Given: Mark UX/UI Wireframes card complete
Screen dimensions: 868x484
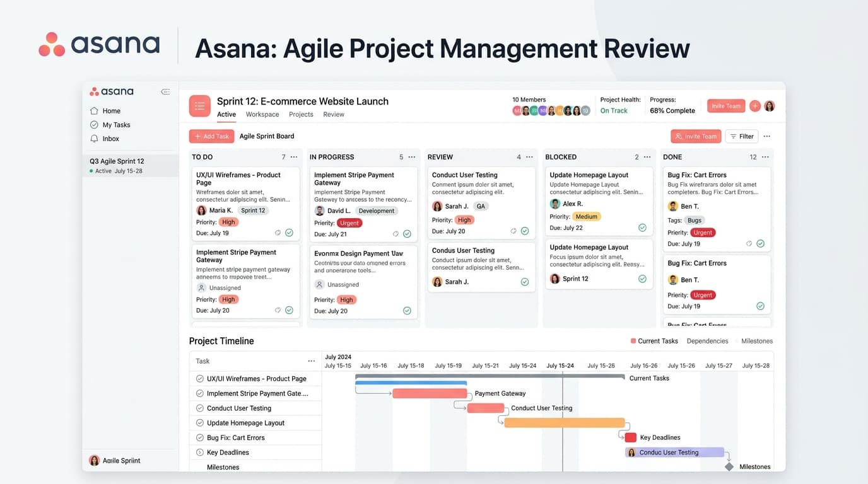Looking at the screenshot, I should click(289, 233).
